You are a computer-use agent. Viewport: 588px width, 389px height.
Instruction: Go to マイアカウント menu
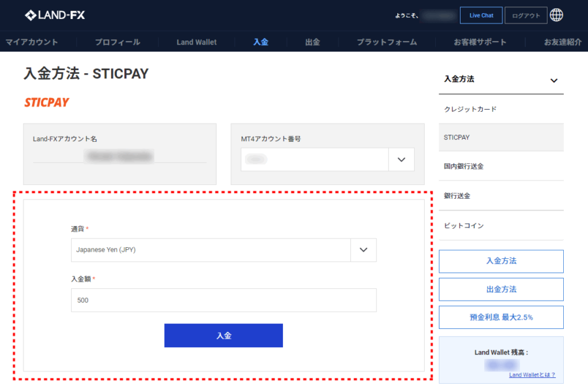32,42
